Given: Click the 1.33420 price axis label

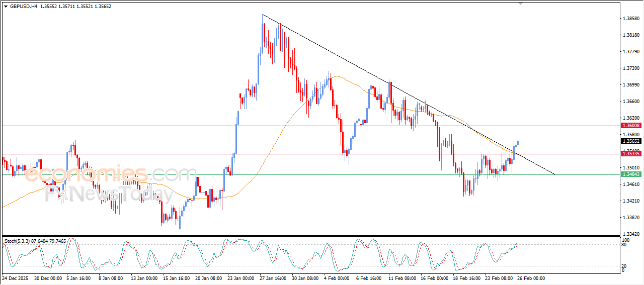Looking at the screenshot, I should (631, 234).
